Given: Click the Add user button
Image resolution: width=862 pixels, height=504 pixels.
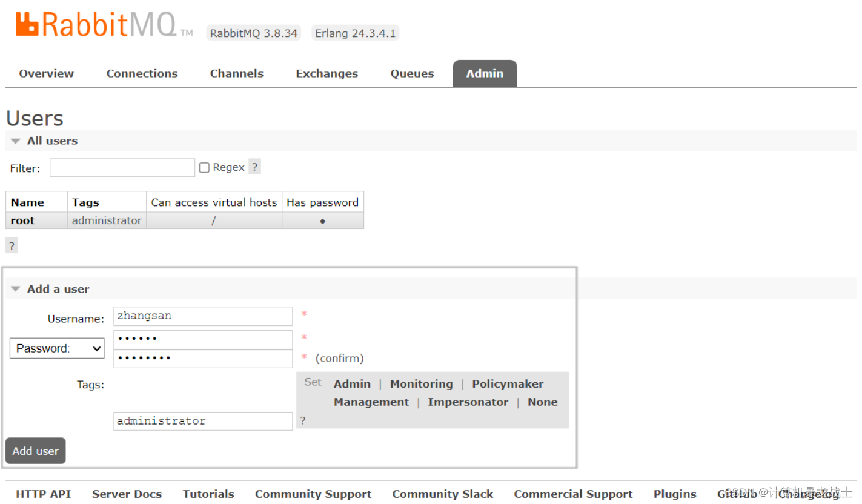Looking at the screenshot, I should pyautogui.click(x=35, y=451).
